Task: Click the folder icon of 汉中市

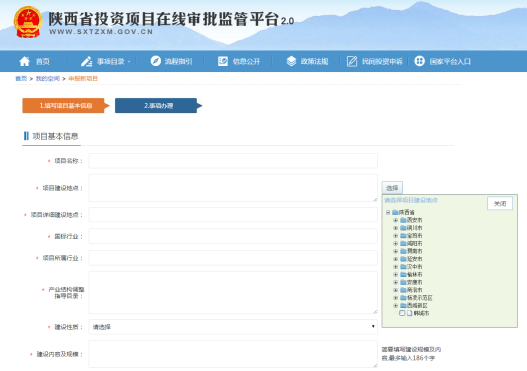Action: pyautogui.click(x=403, y=267)
